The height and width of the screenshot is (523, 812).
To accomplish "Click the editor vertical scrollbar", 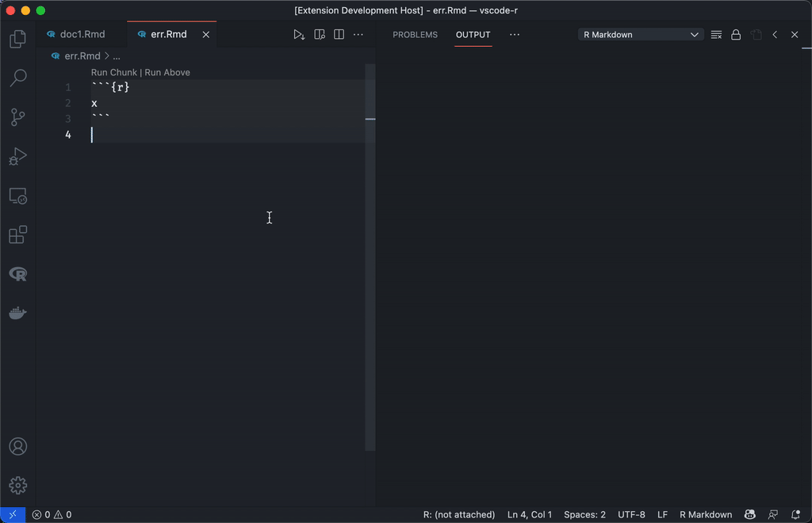I will click(370, 258).
